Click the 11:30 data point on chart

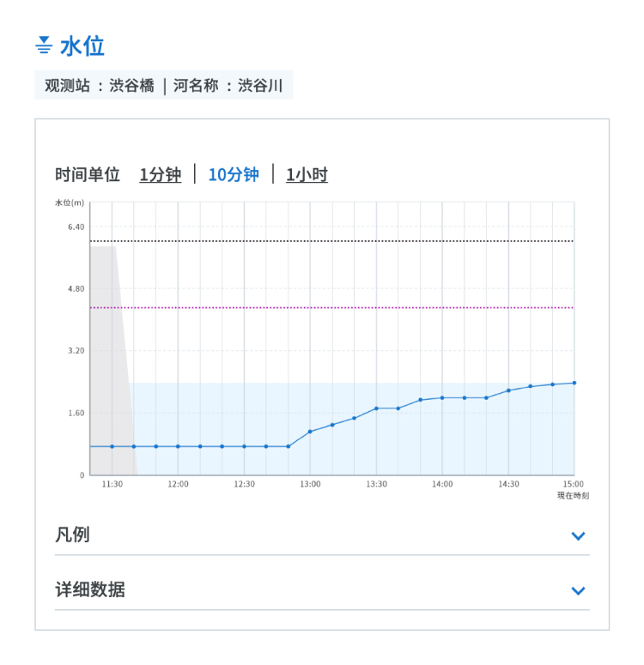[x=112, y=446]
